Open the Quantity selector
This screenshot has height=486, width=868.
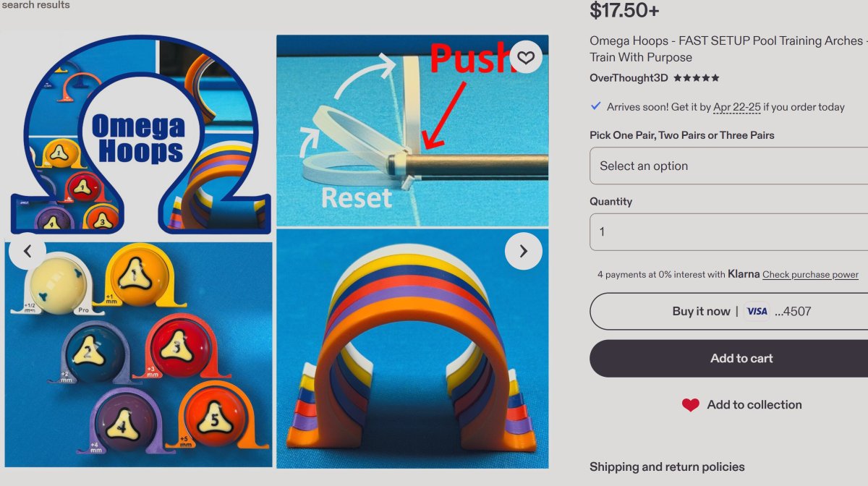(729, 232)
